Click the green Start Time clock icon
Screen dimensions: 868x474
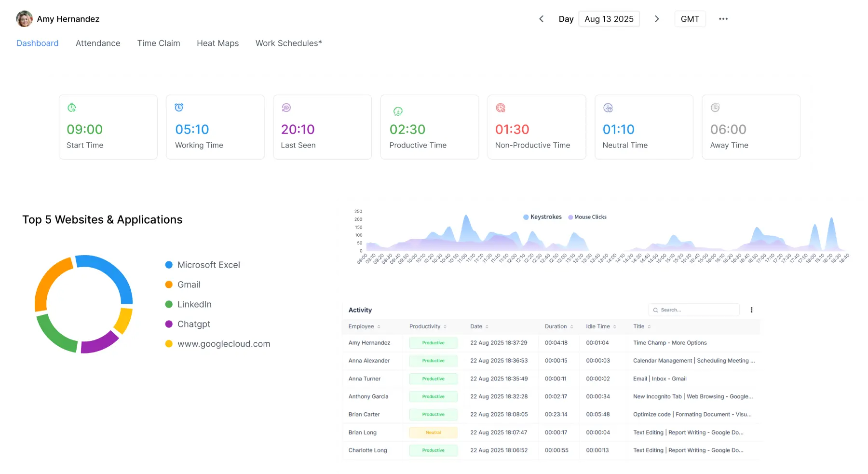pyautogui.click(x=72, y=108)
